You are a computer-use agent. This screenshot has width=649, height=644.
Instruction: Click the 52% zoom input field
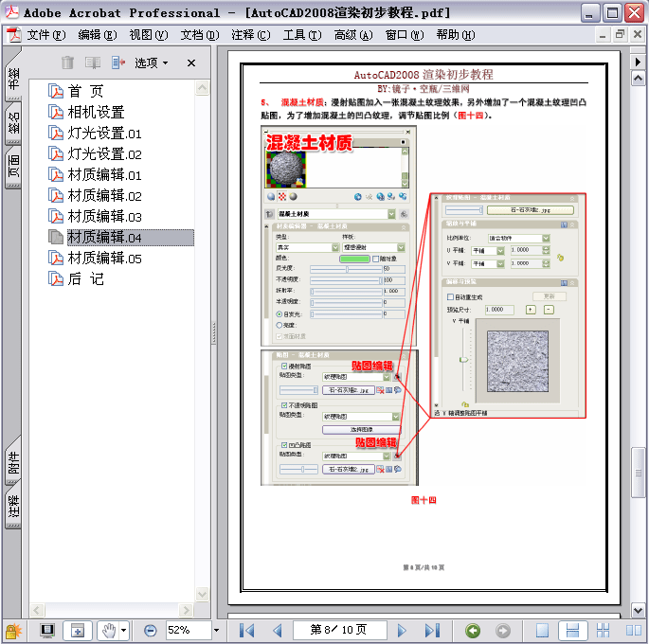pyautogui.click(x=189, y=631)
